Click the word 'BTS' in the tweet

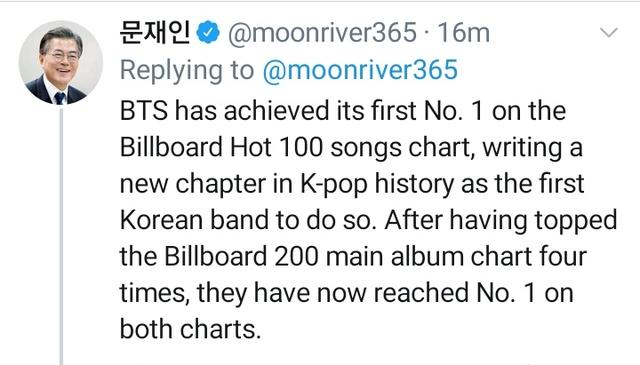[x=144, y=111]
